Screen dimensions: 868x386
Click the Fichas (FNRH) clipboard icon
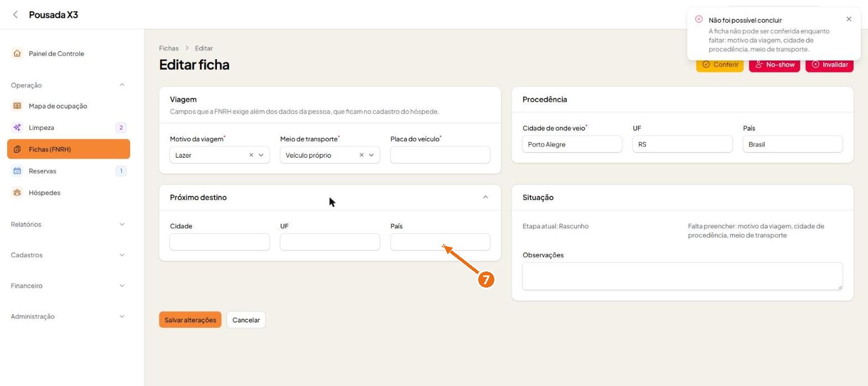(x=17, y=149)
